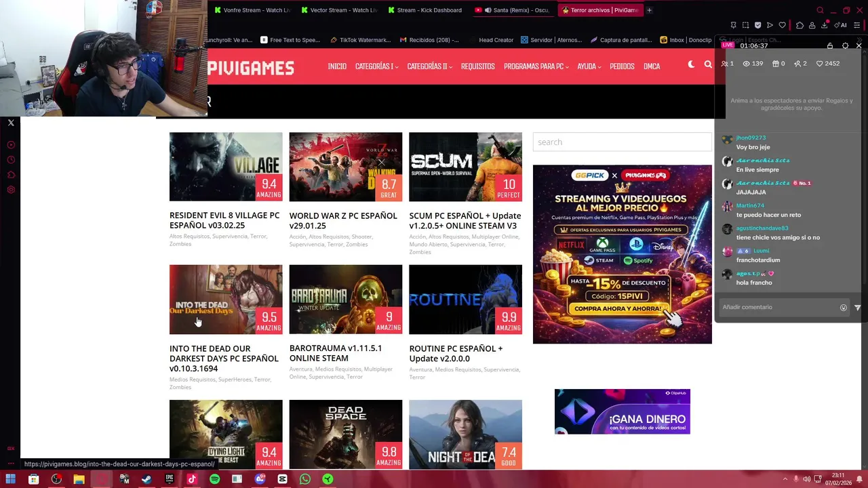The image size is (868, 488).
Task: Click the browser pin icon in toolbar
Action: point(733,25)
